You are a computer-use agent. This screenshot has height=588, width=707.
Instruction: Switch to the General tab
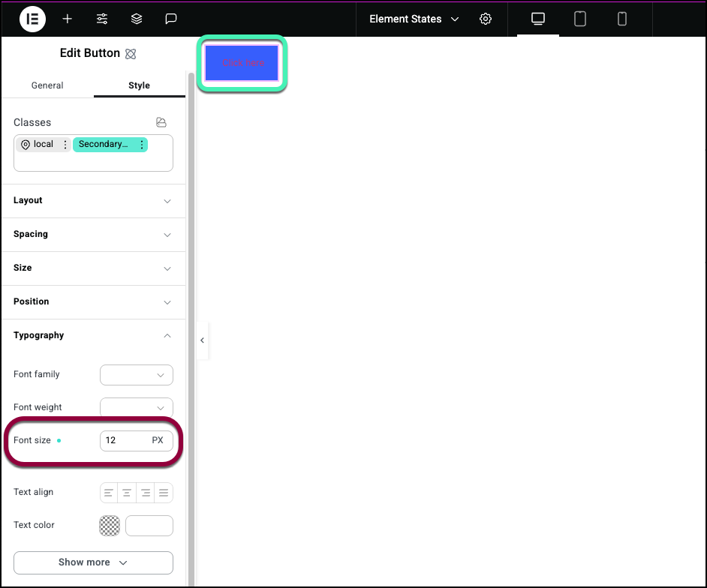pyautogui.click(x=47, y=85)
